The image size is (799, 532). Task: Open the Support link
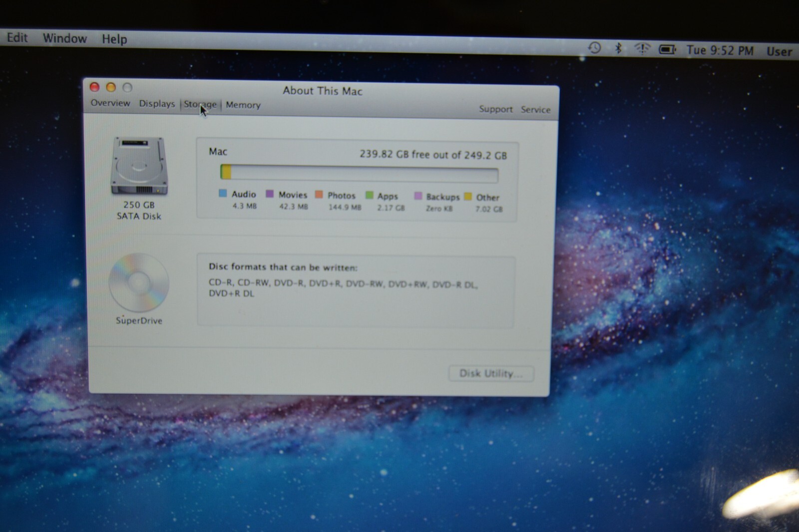pos(496,109)
